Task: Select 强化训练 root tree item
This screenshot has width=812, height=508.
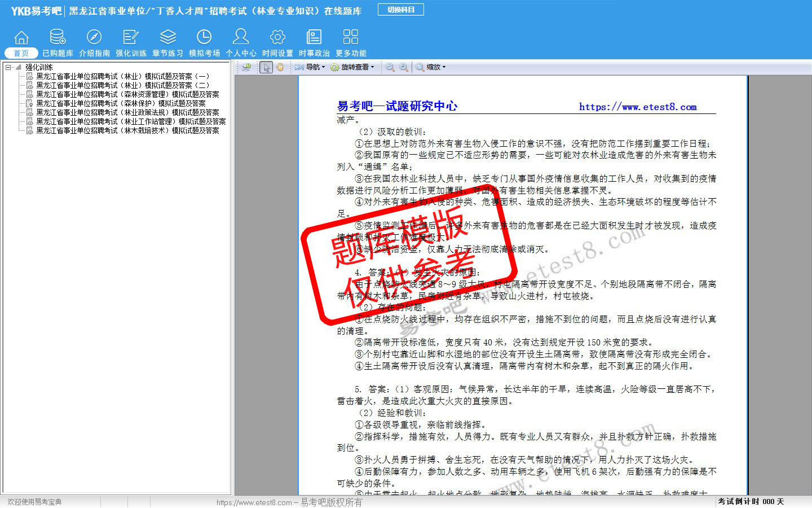Action: [39, 67]
